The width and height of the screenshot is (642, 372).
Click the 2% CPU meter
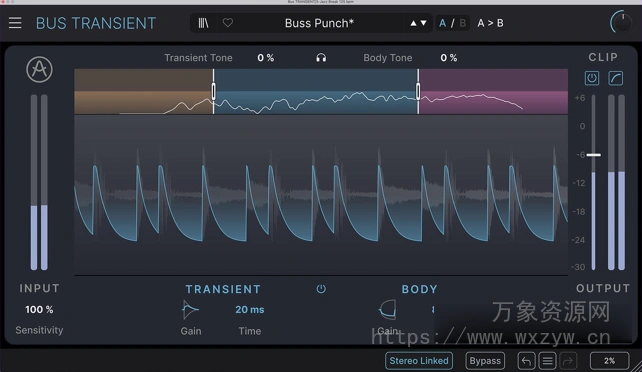pos(609,361)
